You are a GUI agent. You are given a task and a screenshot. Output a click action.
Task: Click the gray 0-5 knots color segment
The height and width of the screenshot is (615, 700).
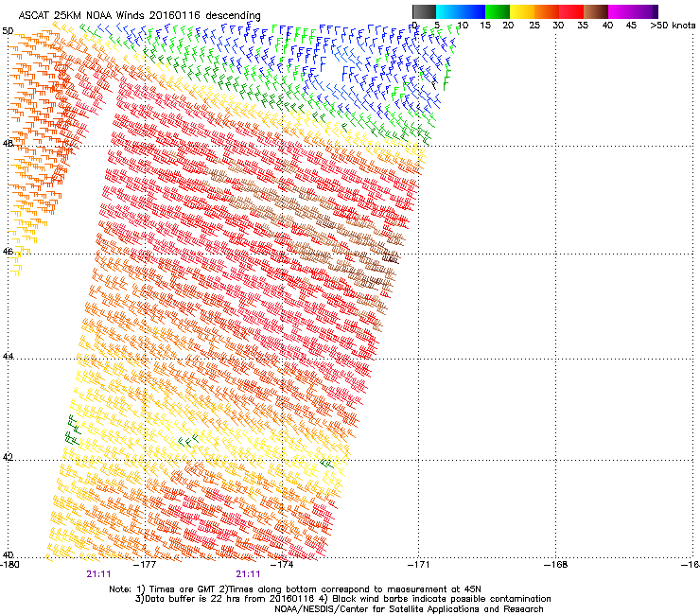(424, 11)
